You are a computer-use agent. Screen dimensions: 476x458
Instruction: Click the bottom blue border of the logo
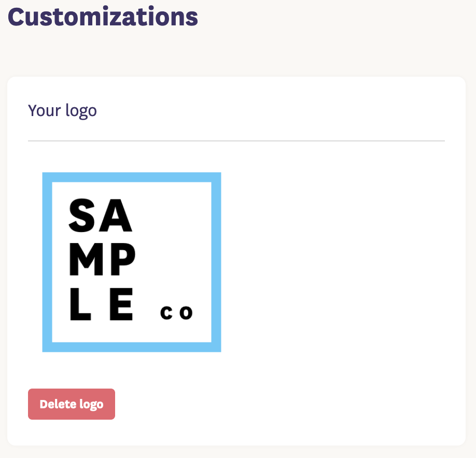pos(132,347)
